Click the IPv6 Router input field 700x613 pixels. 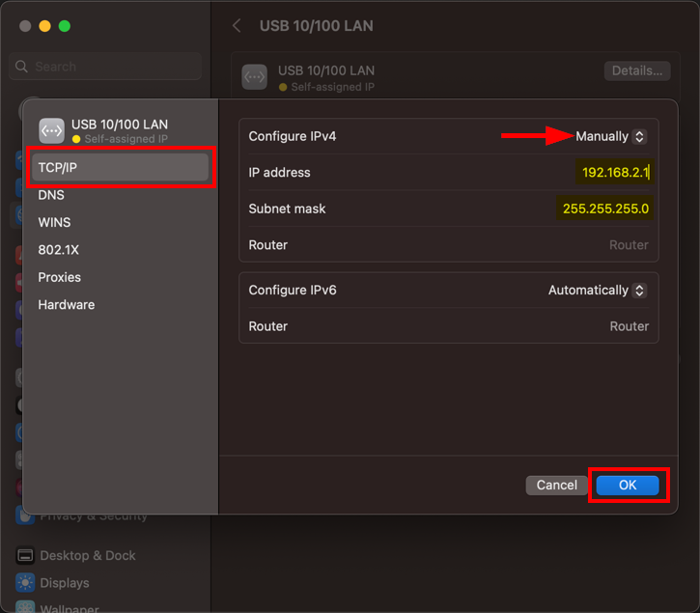(629, 326)
